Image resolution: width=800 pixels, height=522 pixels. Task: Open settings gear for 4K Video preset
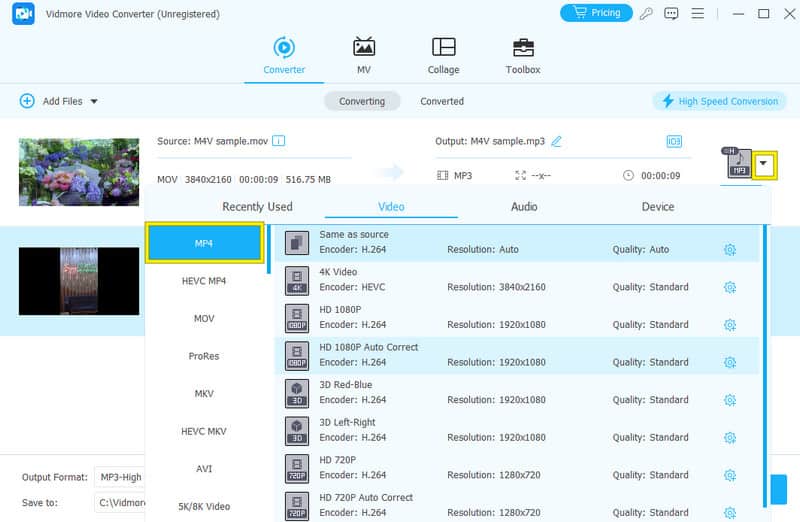[x=729, y=287]
